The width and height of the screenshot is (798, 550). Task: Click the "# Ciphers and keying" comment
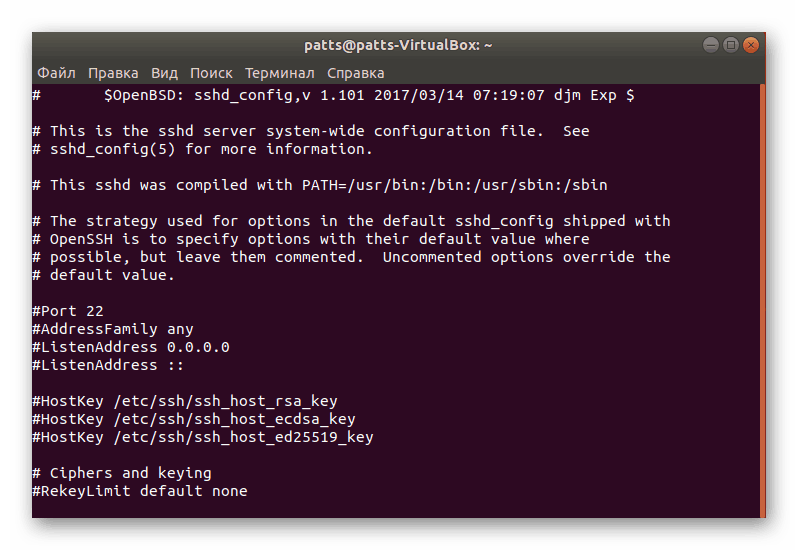pos(122,473)
